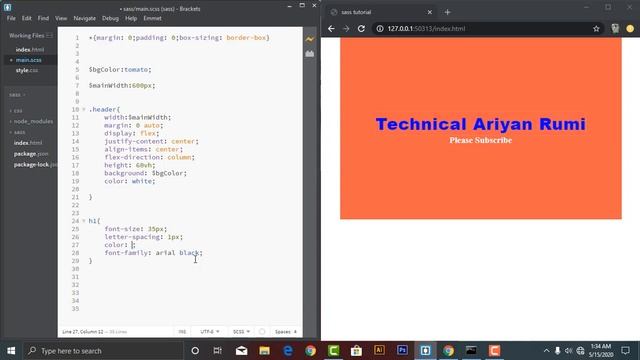Viewport: 640px width, 360px height.
Task: Open the Windows Start menu
Action: click(11, 351)
